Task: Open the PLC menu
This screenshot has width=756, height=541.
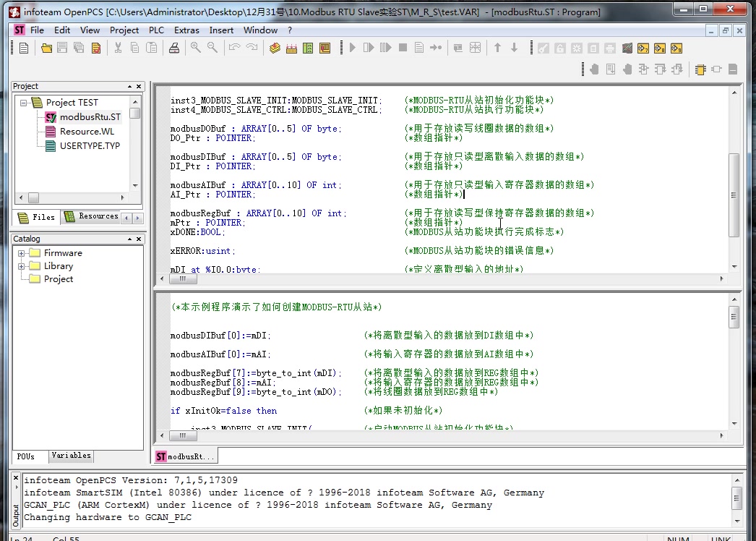Action: click(x=156, y=30)
